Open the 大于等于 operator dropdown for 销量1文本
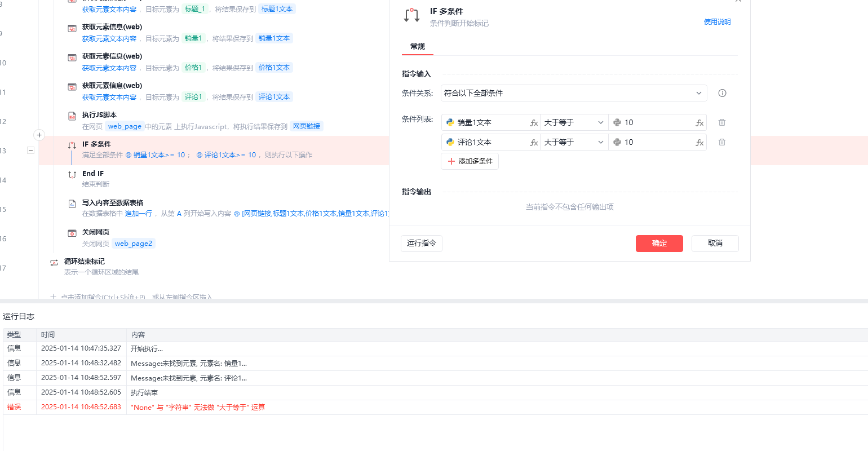The width and height of the screenshot is (868, 451). coord(574,122)
